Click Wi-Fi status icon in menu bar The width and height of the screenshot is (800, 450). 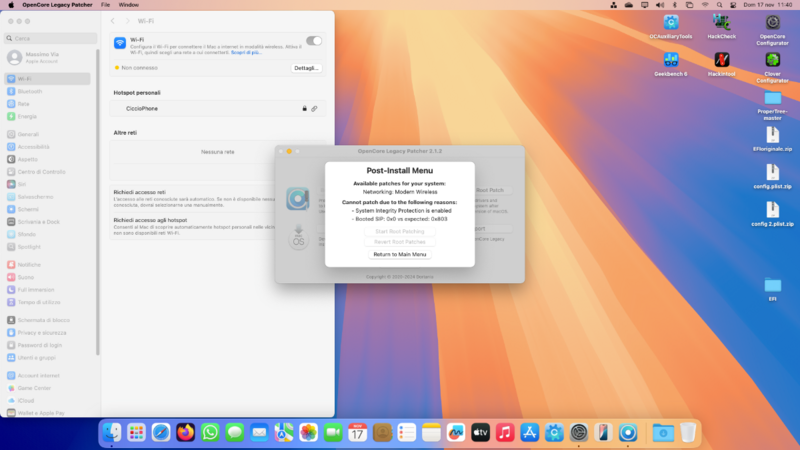pyautogui.click(x=705, y=5)
